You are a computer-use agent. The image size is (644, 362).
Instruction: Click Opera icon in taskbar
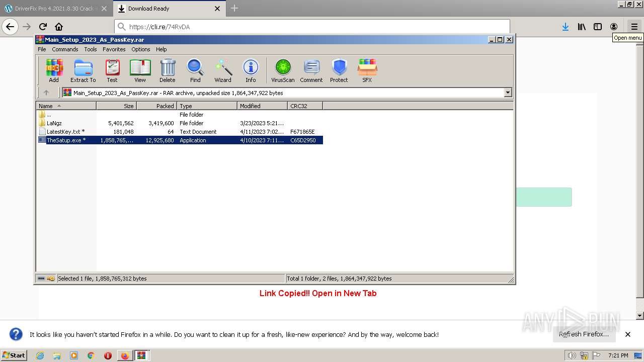point(108,355)
